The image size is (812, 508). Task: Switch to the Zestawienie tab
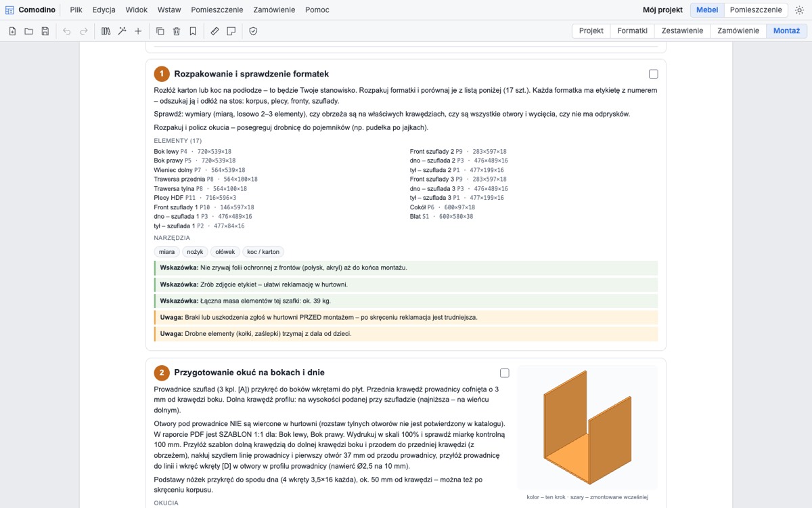pyautogui.click(x=683, y=31)
